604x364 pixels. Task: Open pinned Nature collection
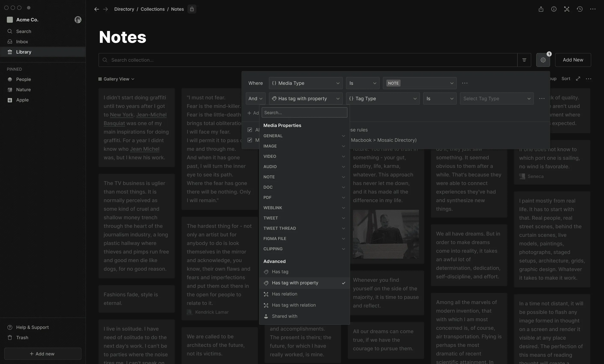pos(43,90)
